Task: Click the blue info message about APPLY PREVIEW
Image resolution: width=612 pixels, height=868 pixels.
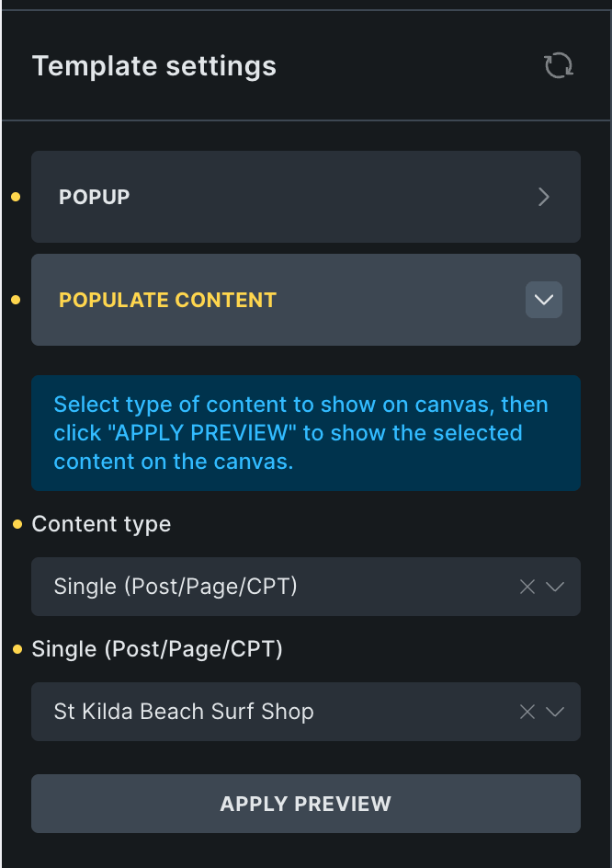Action: click(305, 432)
